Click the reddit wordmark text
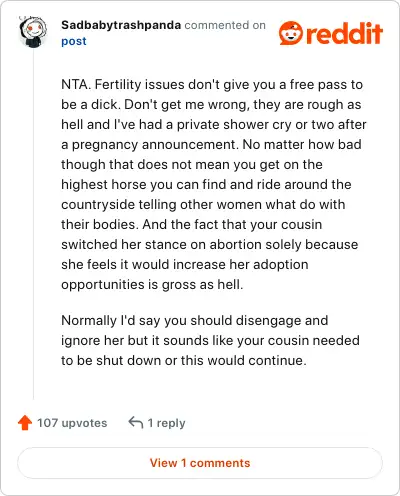The image size is (400, 496). click(x=344, y=33)
